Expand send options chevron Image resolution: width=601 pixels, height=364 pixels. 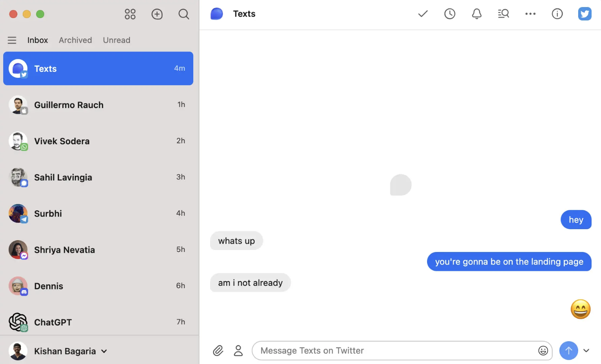pyautogui.click(x=586, y=351)
